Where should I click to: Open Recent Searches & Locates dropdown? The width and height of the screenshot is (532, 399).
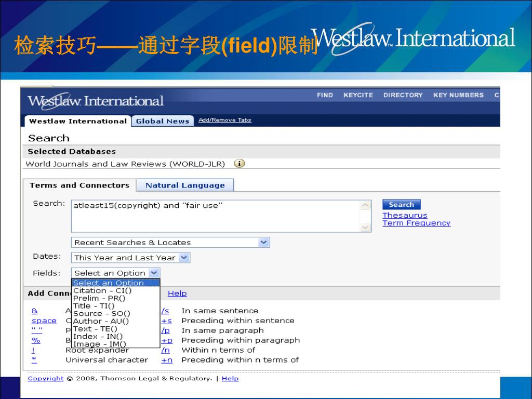[263, 243]
